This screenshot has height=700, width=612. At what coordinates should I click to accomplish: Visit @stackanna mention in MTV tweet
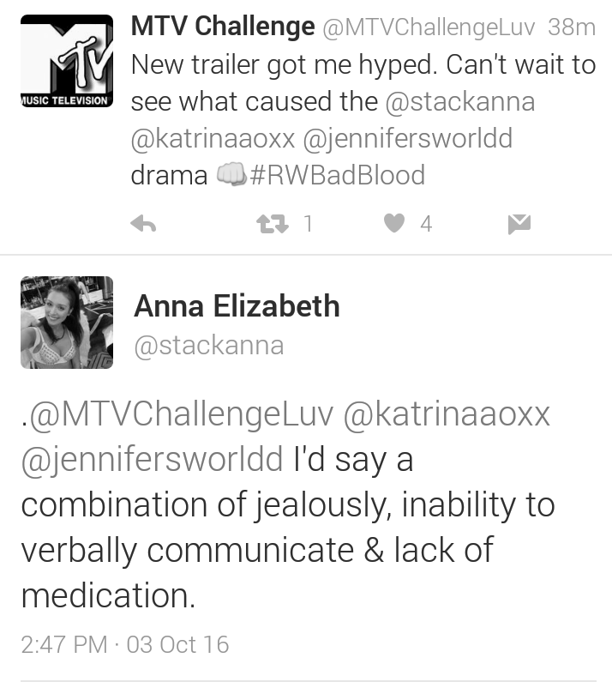460,102
